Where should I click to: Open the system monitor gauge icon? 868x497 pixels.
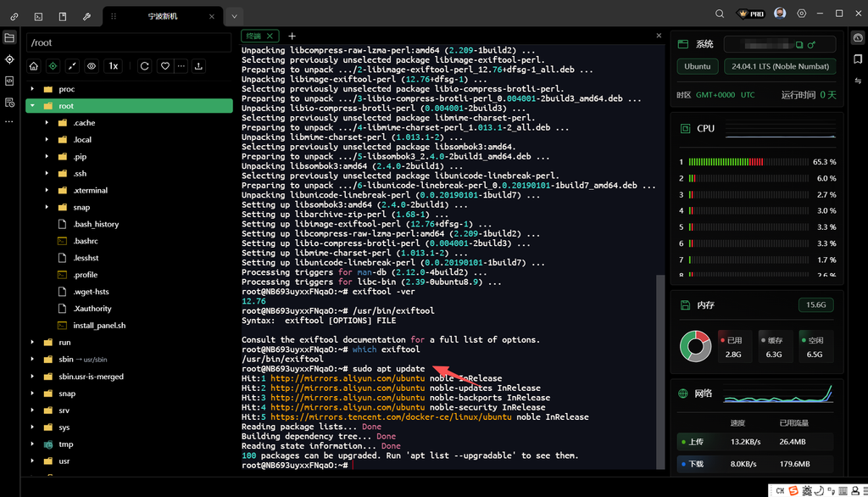click(858, 37)
